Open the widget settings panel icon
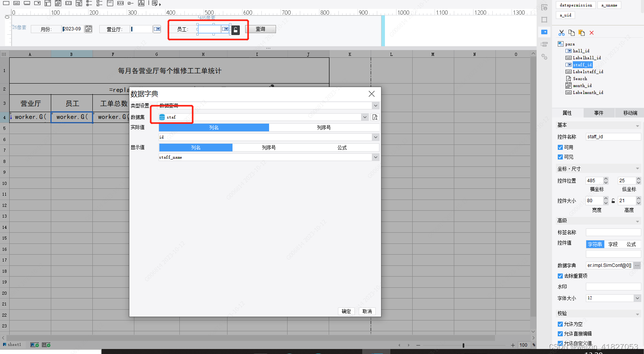This screenshot has width=644, height=354. pos(544,32)
